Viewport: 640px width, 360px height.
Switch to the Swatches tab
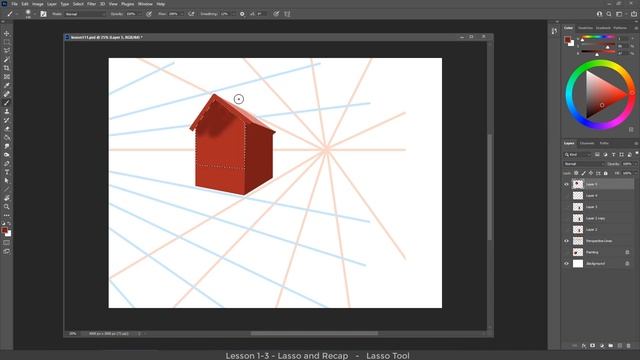tap(585, 28)
